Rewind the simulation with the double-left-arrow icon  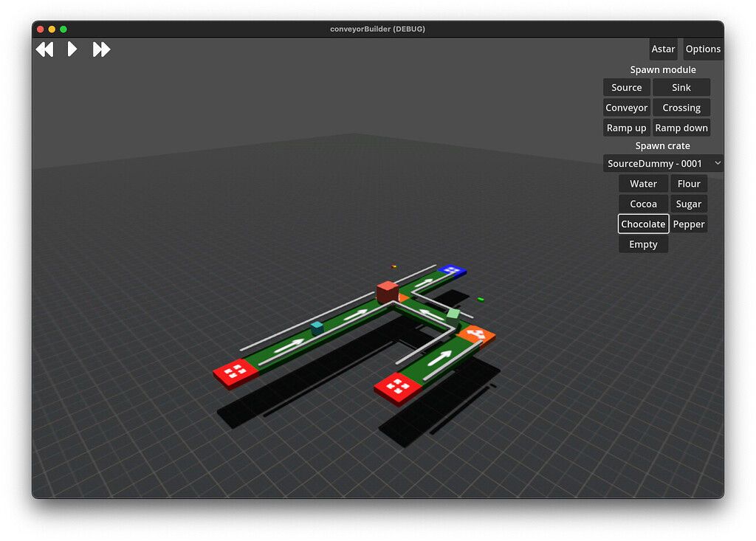(44, 49)
